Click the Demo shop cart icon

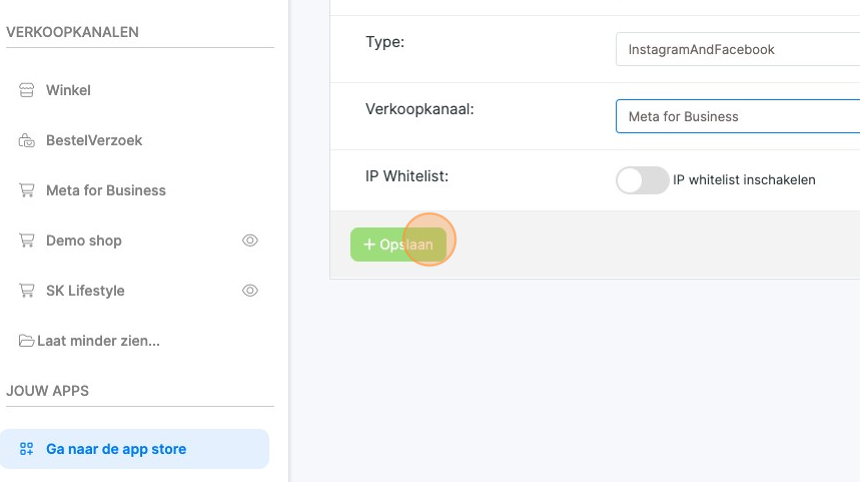pos(27,240)
